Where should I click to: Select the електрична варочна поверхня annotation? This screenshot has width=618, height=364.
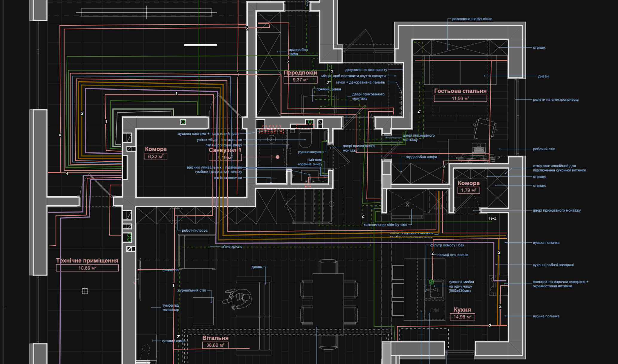(560, 284)
